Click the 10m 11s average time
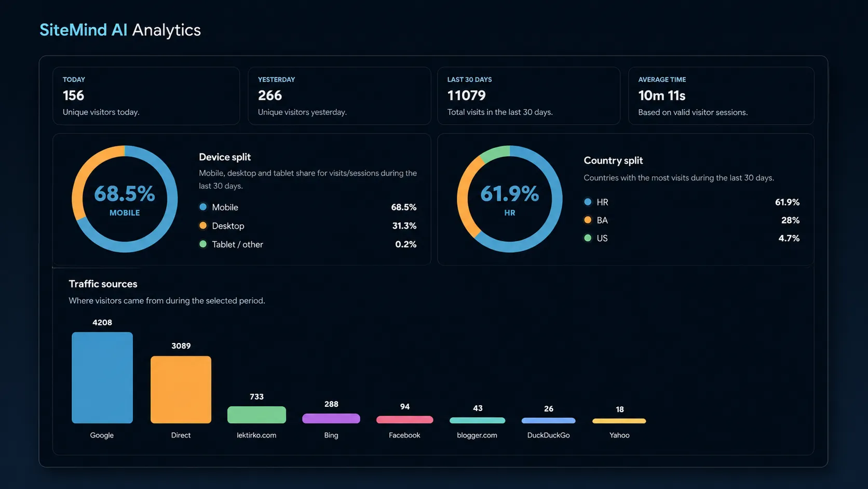868x489 pixels. (662, 96)
